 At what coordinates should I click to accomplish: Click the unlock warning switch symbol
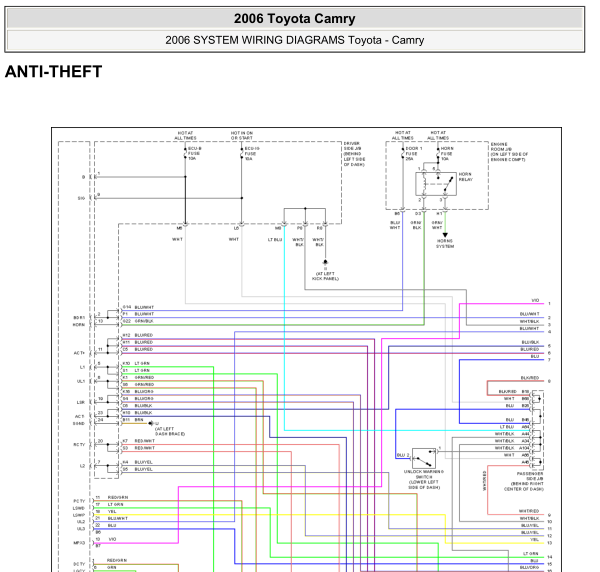pos(424,458)
